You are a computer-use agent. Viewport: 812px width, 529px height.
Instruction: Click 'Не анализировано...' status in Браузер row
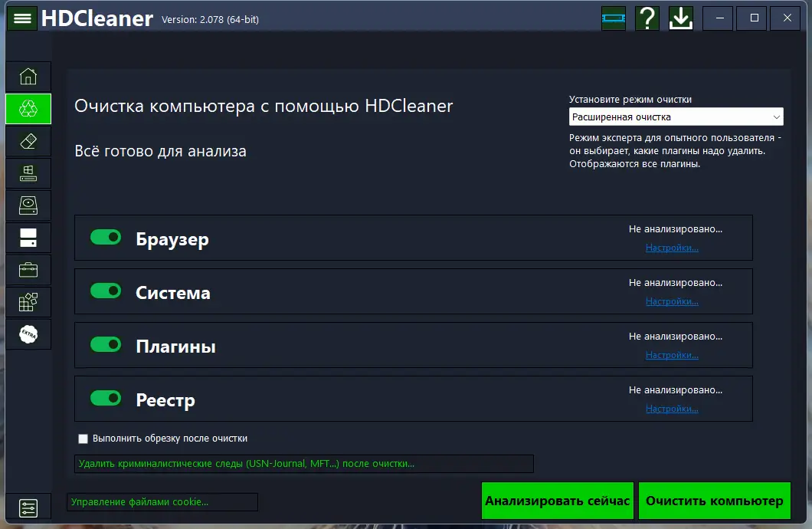(676, 229)
